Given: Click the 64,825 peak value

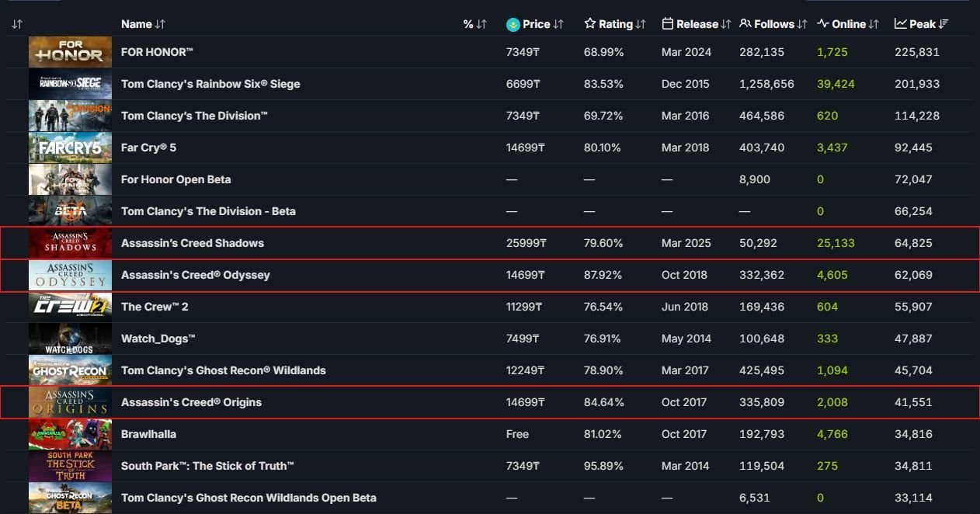Looking at the screenshot, I should click(x=914, y=243).
